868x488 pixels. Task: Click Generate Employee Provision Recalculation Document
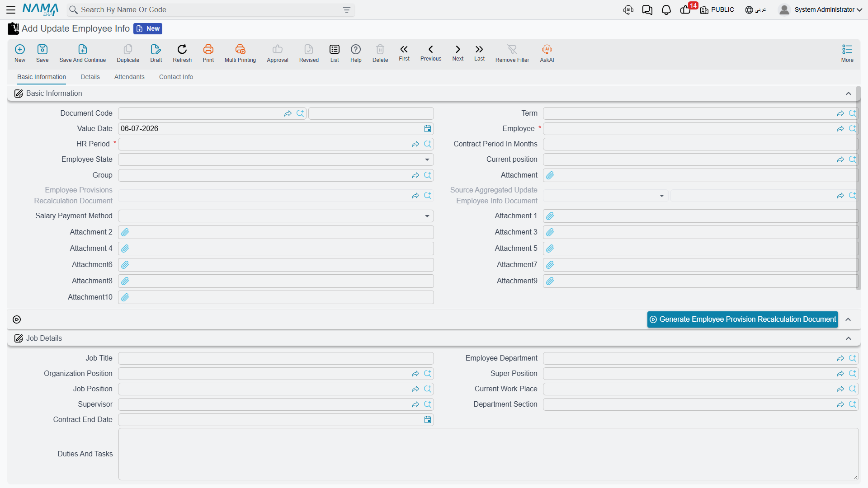click(x=742, y=319)
